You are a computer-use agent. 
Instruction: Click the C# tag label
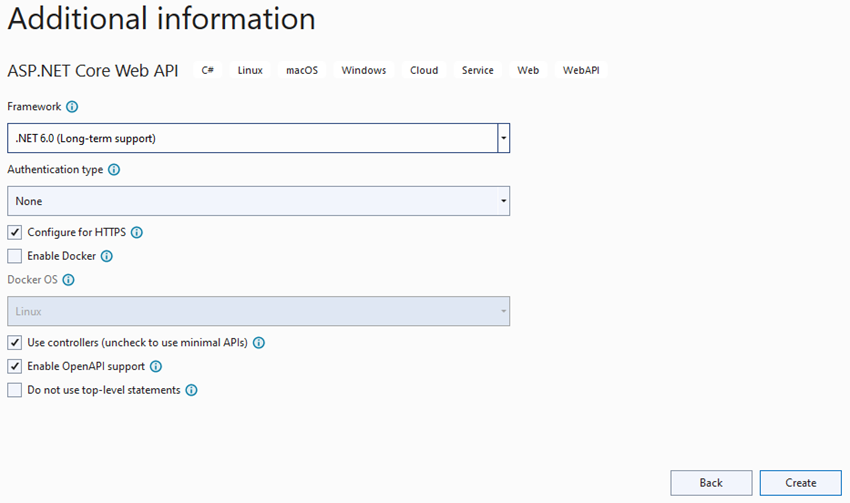click(x=208, y=70)
